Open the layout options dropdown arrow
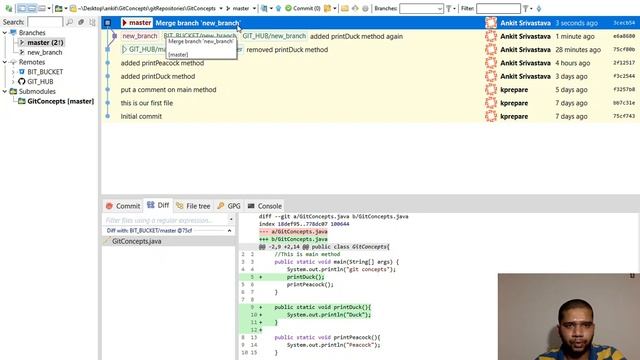 (49, 9)
